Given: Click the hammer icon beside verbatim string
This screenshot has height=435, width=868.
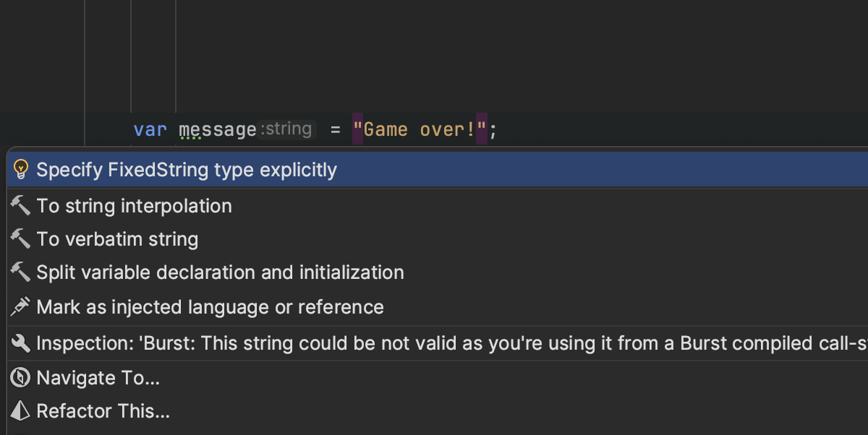Looking at the screenshot, I should tap(20, 239).
